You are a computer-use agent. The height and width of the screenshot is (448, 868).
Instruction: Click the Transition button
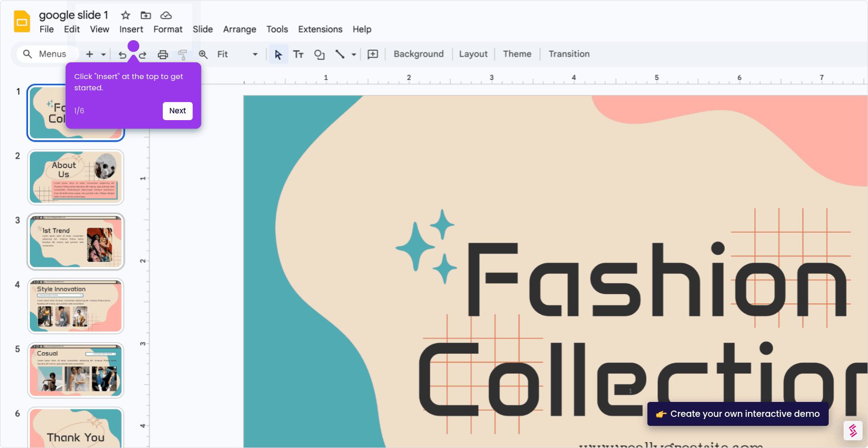pyautogui.click(x=569, y=54)
